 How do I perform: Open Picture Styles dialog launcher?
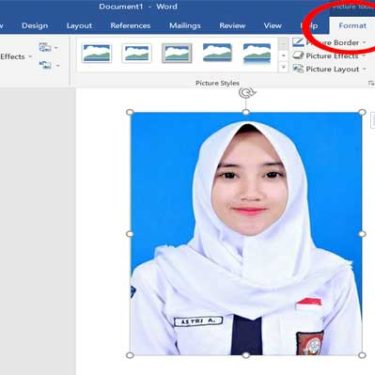[371, 83]
